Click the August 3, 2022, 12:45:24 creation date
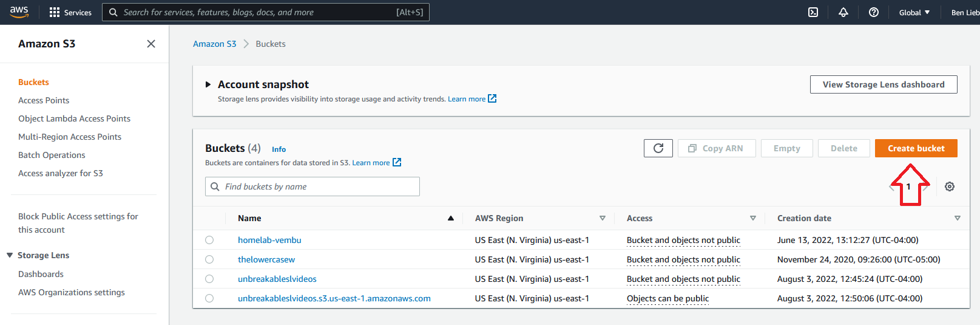Viewport: 980px width, 325px height. (x=850, y=279)
